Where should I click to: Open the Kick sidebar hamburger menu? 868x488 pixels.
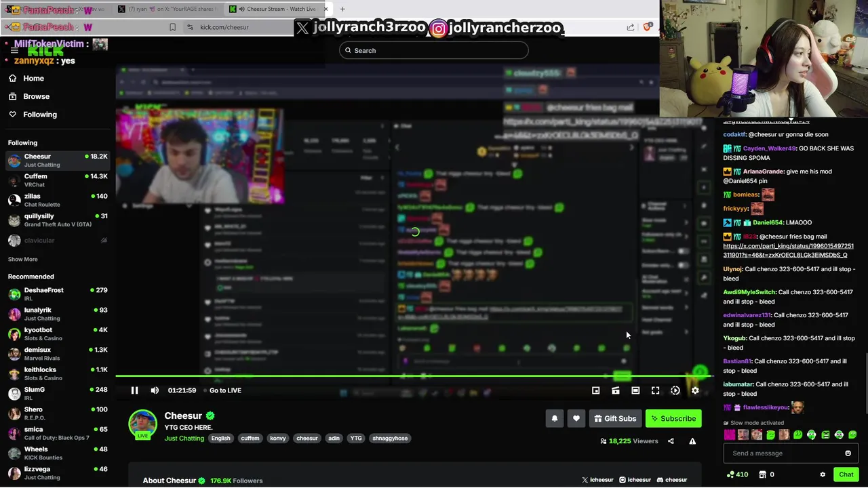[14, 51]
